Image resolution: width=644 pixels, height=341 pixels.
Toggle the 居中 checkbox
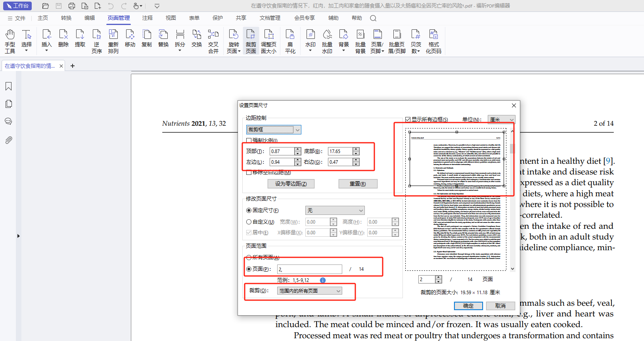[x=249, y=233]
